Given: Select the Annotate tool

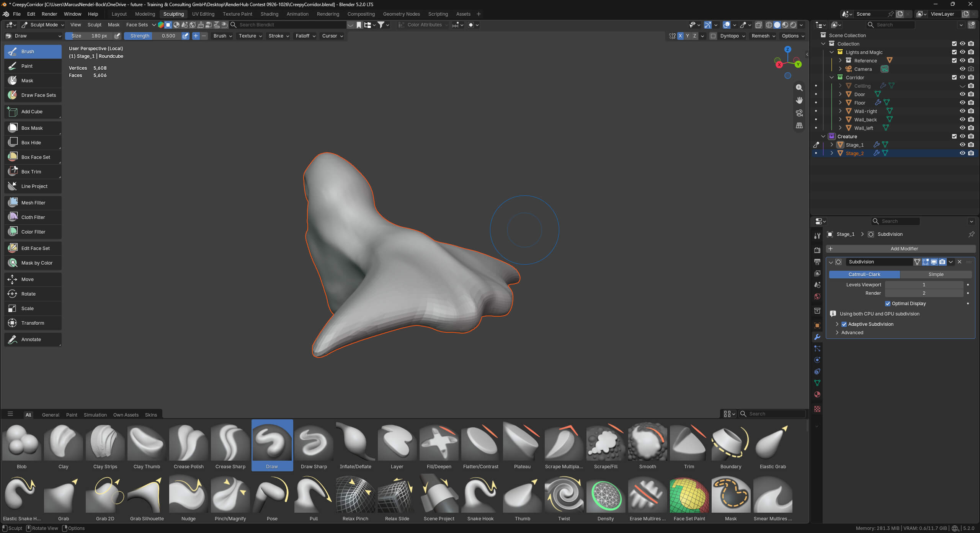Looking at the screenshot, I should pos(33,339).
